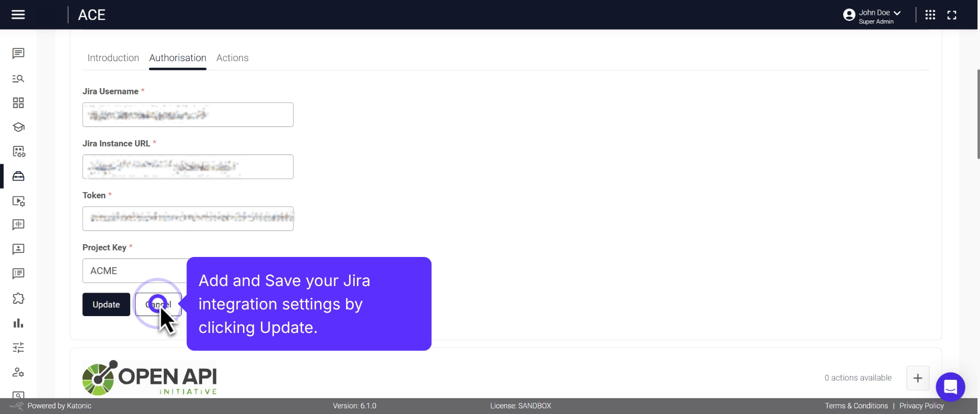Click the John Doe profile avatar
Screen dimensions: 980x414
(849, 15)
